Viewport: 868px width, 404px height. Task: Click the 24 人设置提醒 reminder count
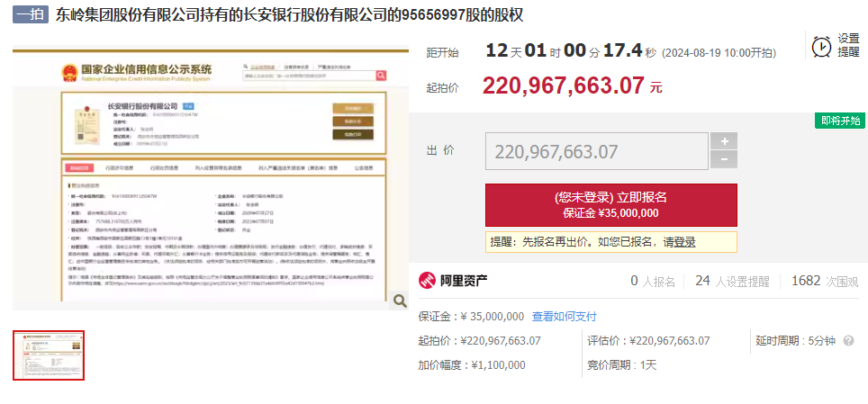[x=730, y=282]
